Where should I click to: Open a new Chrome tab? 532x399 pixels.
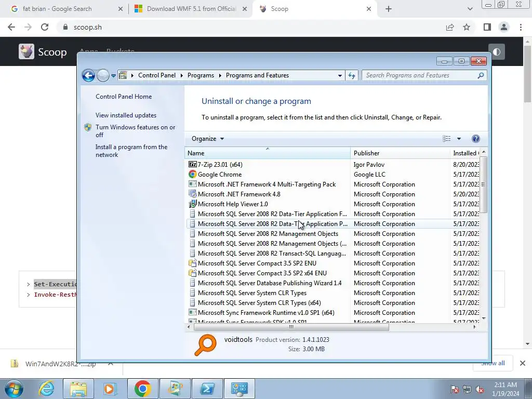389,9
